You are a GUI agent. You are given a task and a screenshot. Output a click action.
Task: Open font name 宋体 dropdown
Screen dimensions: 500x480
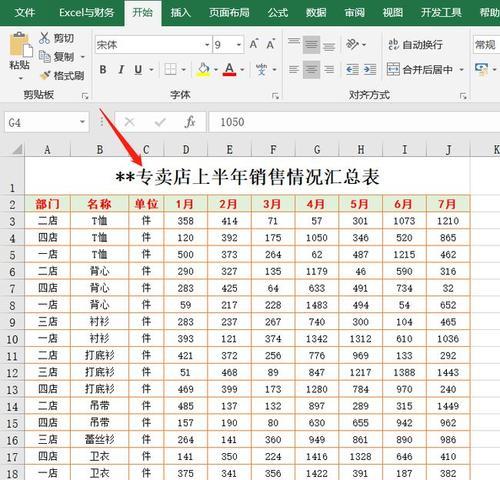[x=207, y=45]
